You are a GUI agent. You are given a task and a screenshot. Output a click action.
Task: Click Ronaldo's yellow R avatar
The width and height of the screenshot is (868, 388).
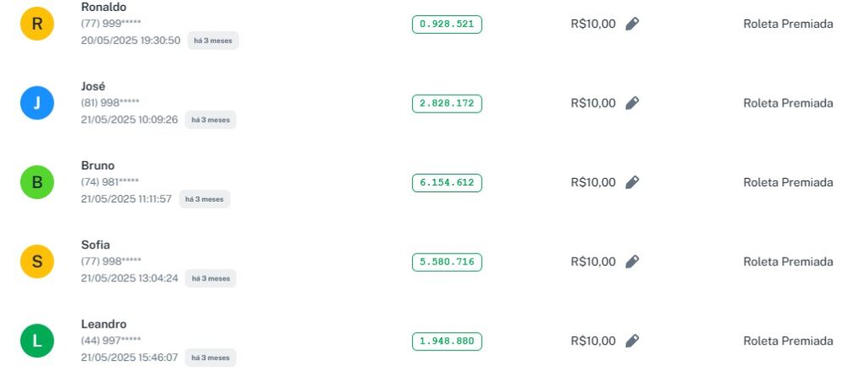(x=37, y=24)
